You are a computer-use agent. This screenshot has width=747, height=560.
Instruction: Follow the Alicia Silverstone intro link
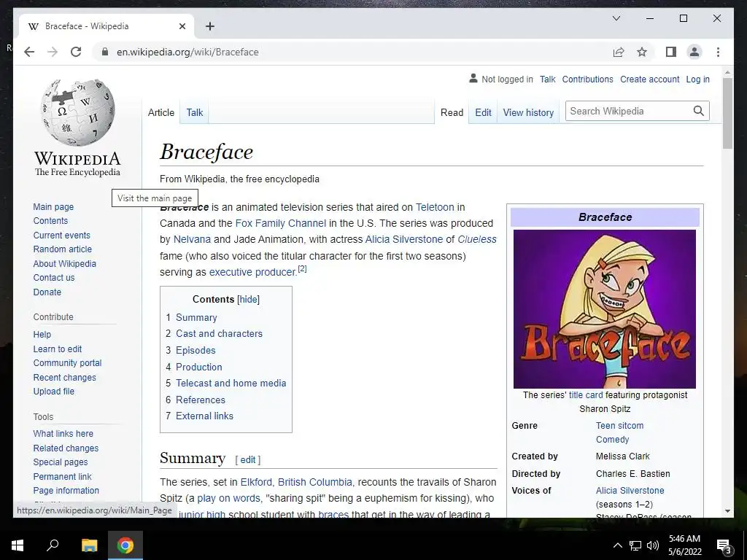click(403, 239)
